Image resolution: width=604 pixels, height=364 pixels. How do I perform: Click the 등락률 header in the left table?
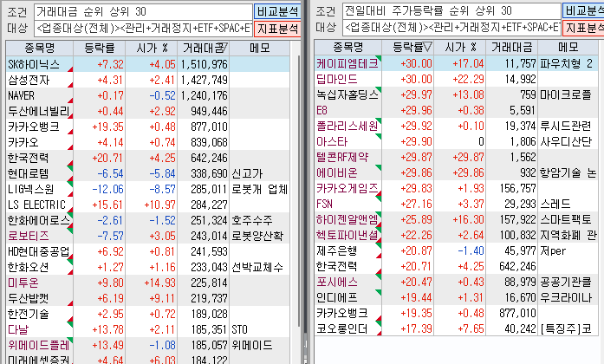[x=100, y=49]
